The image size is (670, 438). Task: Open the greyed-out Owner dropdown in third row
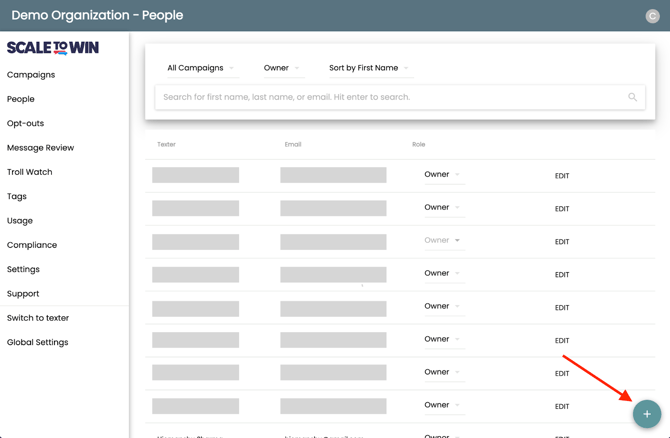coord(442,241)
